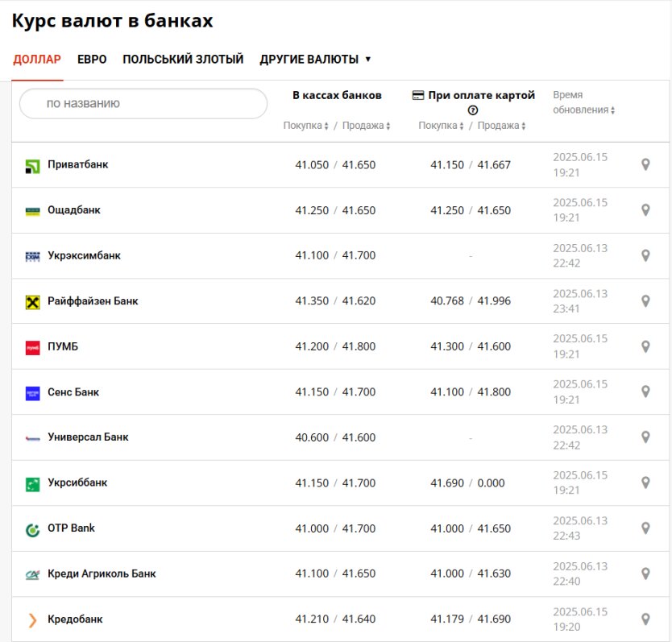The image size is (672, 642).
Task: Click Кредобанк update time 19:20
Action: (566, 627)
